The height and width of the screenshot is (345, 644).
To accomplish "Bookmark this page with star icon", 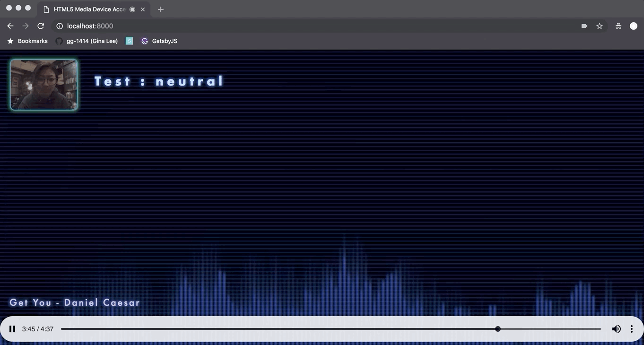I will point(599,26).
